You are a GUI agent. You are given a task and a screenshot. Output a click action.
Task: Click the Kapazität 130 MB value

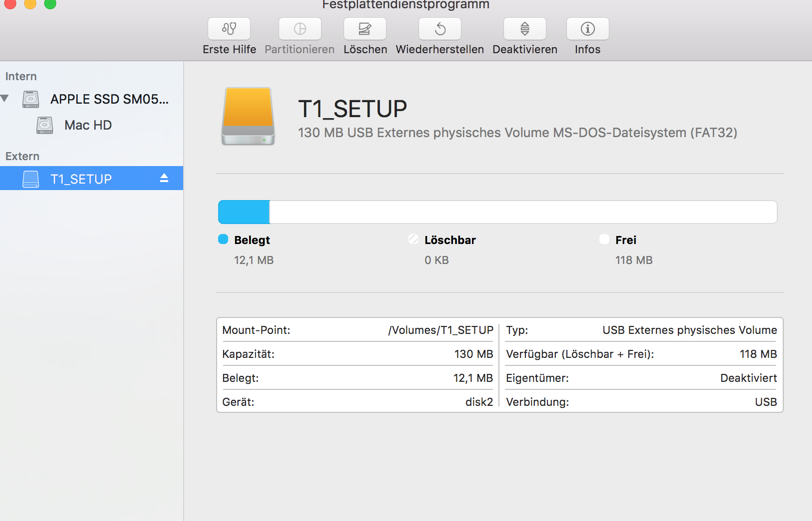474,354
